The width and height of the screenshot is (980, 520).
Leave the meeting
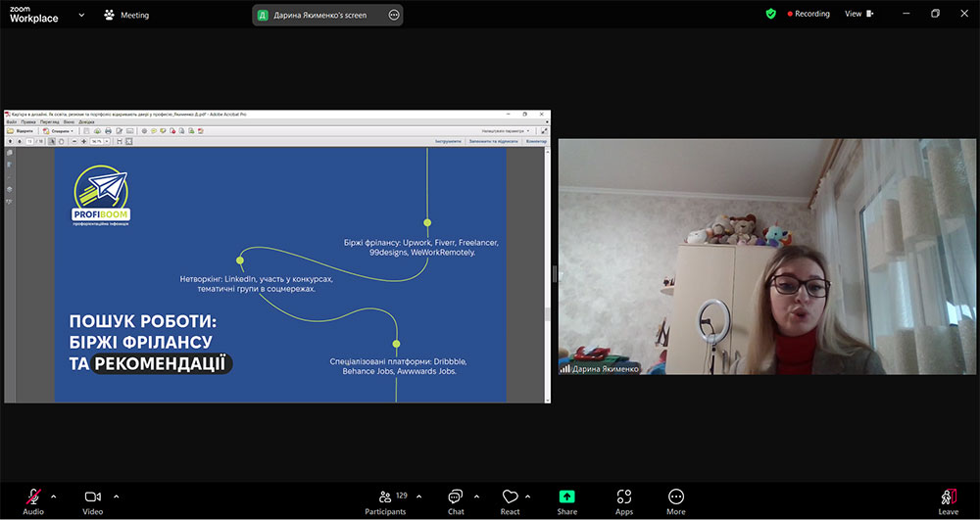tap(948, 502)
